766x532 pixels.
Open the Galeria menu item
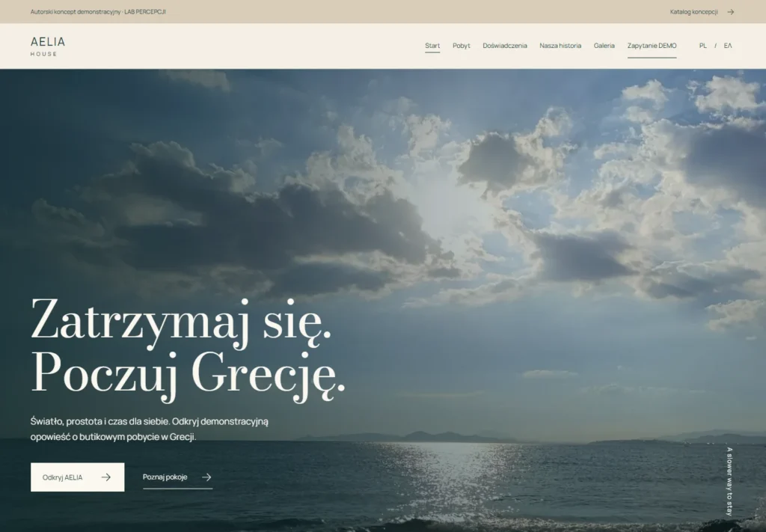[x=604, y=46]
